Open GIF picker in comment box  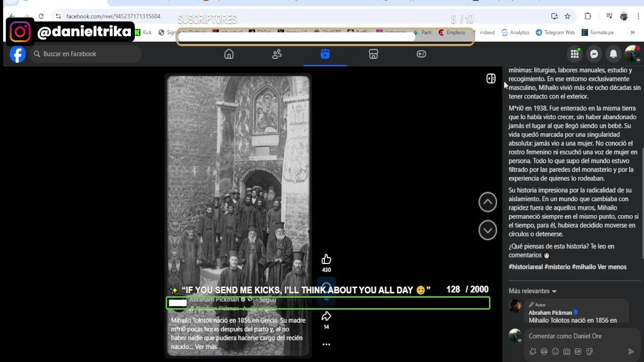pos(578,351)
